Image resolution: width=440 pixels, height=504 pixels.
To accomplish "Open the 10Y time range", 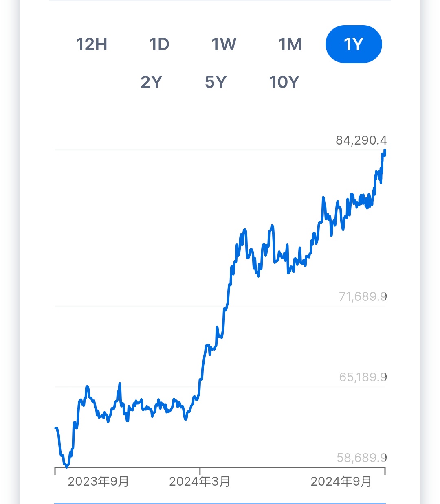I will 284,82.
